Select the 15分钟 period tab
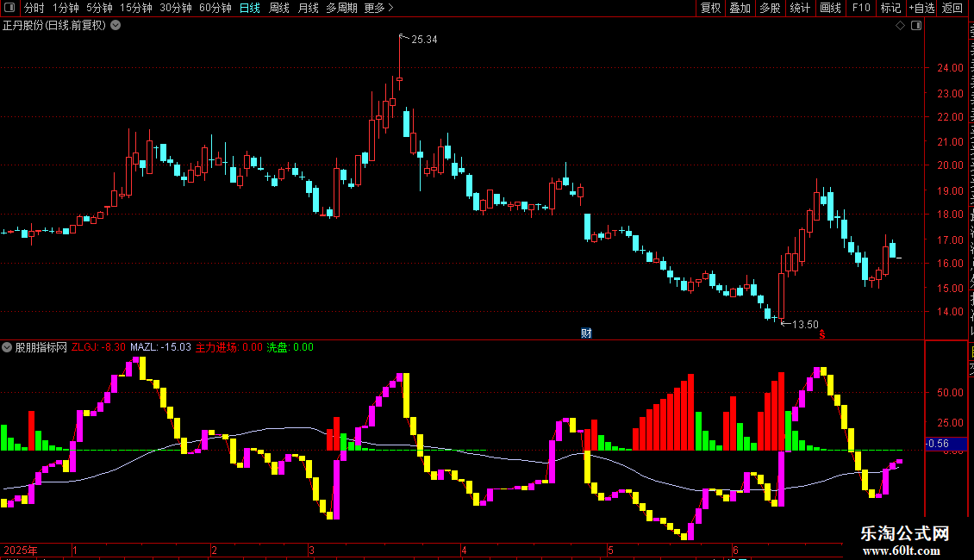Viewport: 974px width, 560px height. click(x=136, y=8)
